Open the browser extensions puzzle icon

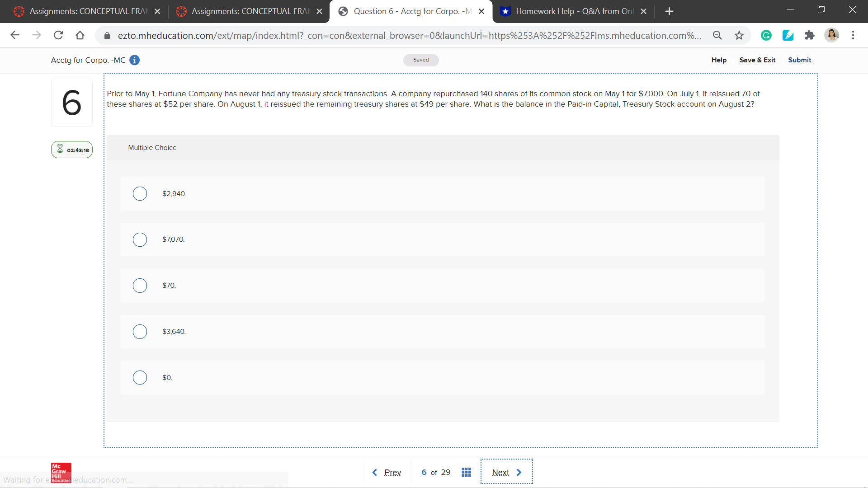pyautogui.click(x=809, y=35)
